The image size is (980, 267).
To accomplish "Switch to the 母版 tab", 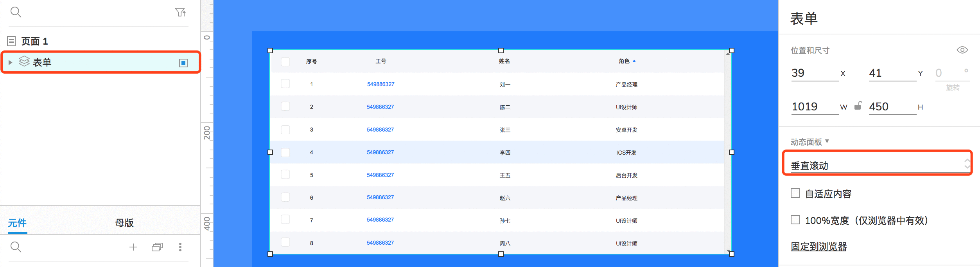I will pyautogui.click(x=124, y=223).
